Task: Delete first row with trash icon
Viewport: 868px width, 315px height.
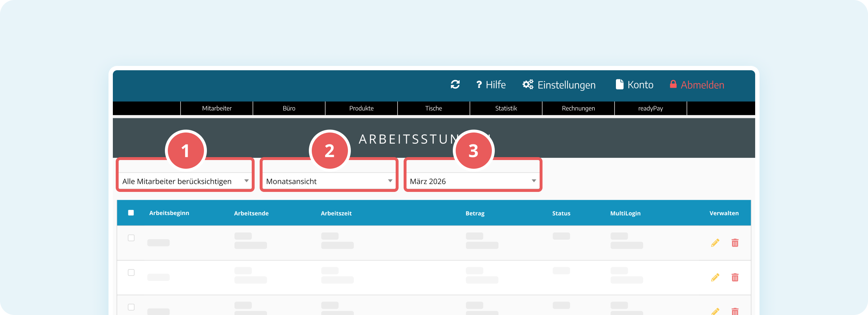Action: [x=735, y=243]
